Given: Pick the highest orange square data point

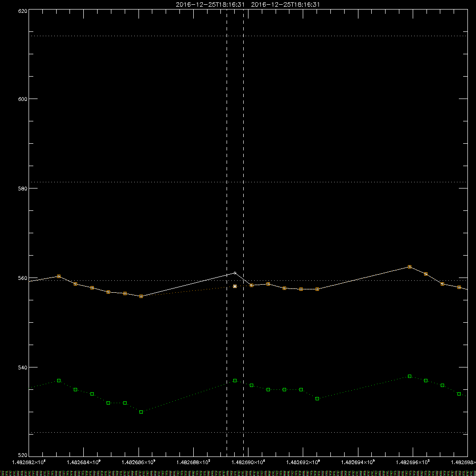Looking at the screenshot, I should pyautogui.click(x=409, y=267).
